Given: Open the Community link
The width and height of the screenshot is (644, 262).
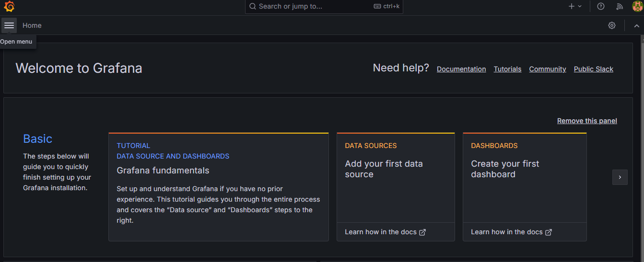Looking at the screenshot, I should [548, 69].
